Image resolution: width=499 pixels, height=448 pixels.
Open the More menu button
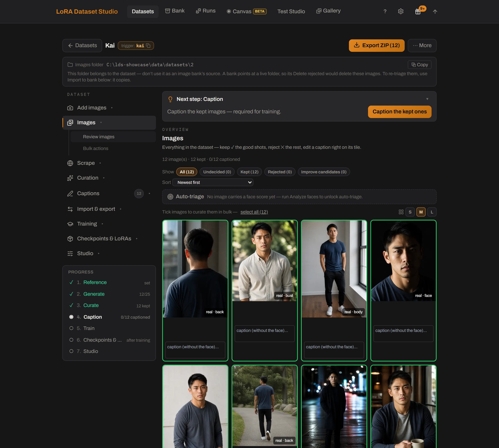coord(422,45)
